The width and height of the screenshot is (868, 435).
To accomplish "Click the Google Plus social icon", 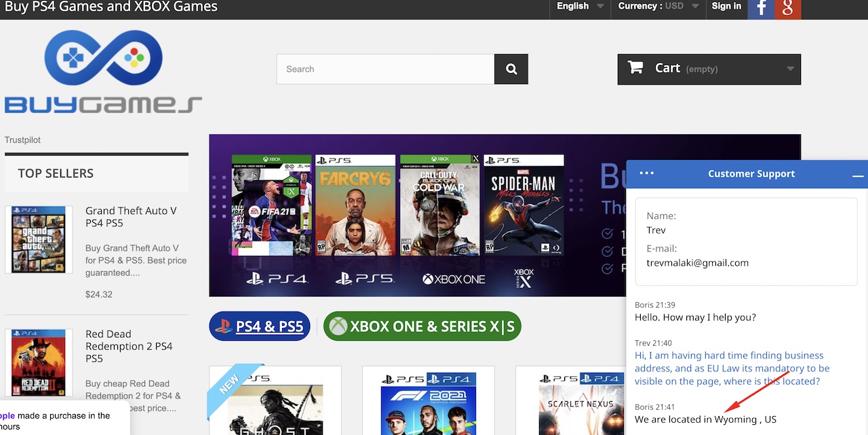I will click(787, 9).
